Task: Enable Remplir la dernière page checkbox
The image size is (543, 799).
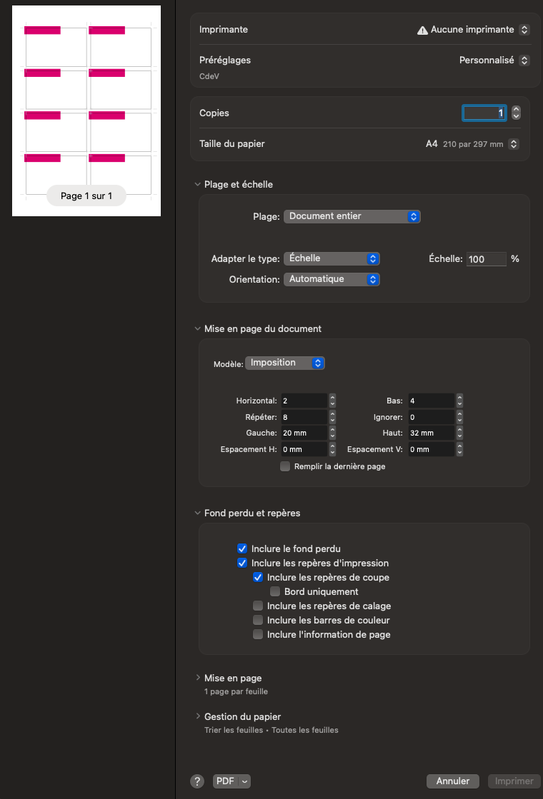Action: [x=285, y=466]
